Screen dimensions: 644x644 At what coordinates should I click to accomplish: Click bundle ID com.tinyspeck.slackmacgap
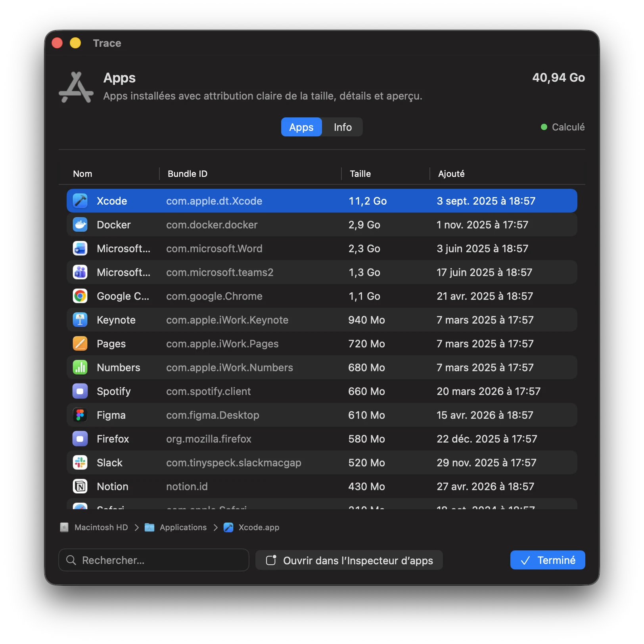[x=234, y=463]
